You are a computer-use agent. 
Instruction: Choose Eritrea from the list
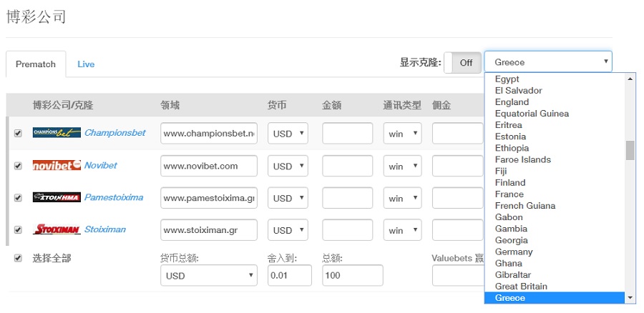pos(555,125)
